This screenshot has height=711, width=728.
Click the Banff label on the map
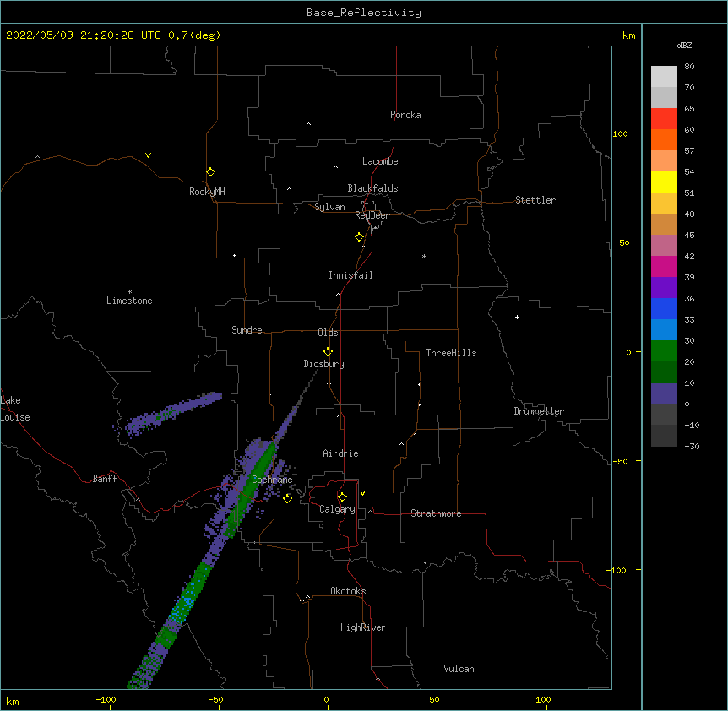click(x=105, y=479)
